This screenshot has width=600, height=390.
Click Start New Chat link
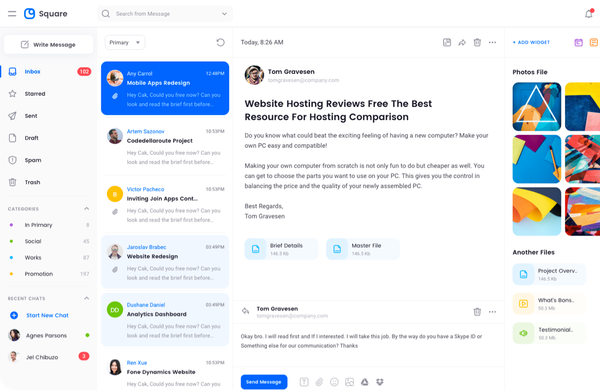tap(47, 315)
